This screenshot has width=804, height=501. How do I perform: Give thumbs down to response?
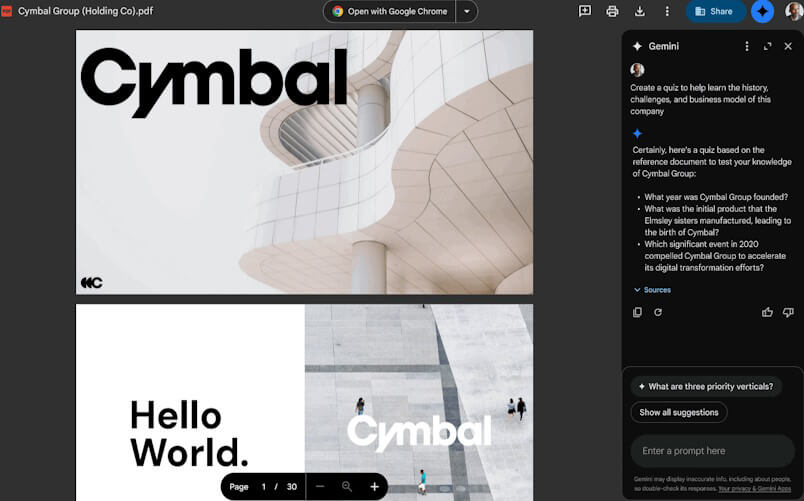tap(788, 312)
